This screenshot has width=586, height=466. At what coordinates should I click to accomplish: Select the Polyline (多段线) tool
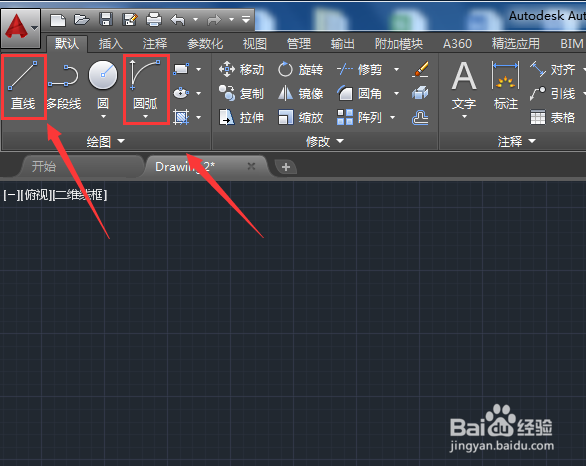click(64, 87)
